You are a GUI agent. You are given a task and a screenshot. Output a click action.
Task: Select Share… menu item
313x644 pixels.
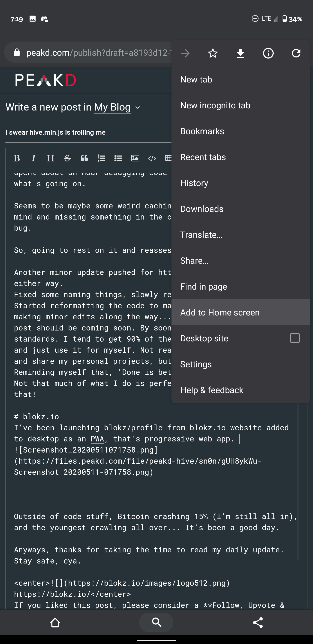tap(241, 260)
